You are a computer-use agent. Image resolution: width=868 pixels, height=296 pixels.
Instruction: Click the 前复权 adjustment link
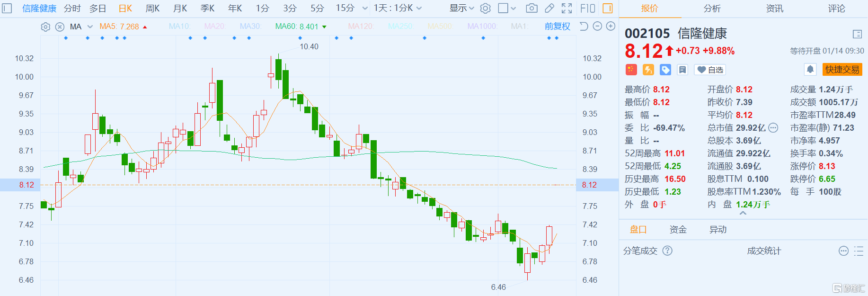click(x=557, y=27)
